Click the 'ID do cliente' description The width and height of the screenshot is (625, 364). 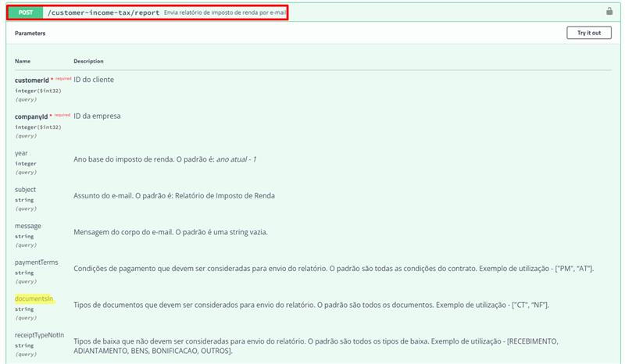point(94,80)
